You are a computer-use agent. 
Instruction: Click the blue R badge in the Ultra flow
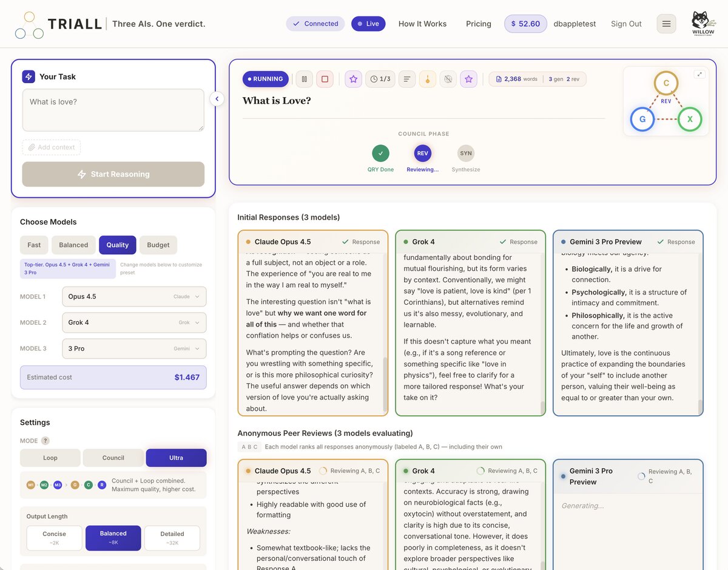pos(102,484)
